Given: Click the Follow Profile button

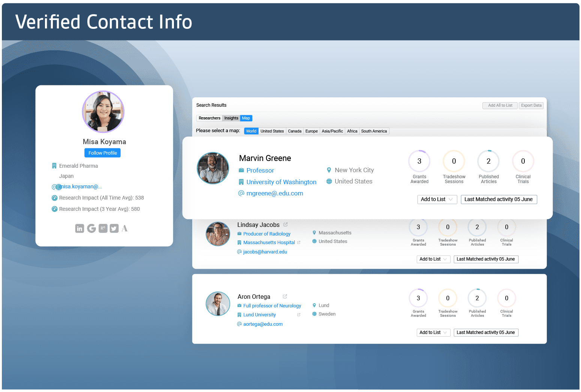Looking at the screenshot, I should point(103,153).
